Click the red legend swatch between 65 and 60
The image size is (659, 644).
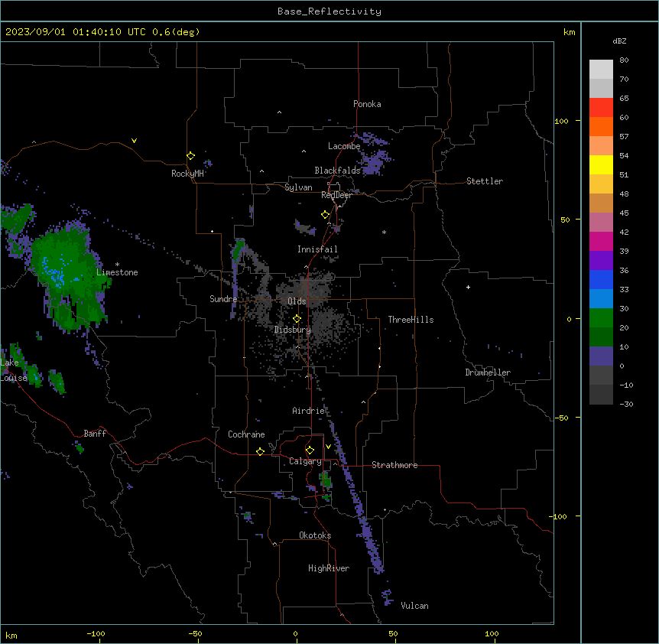pos(601,108)
